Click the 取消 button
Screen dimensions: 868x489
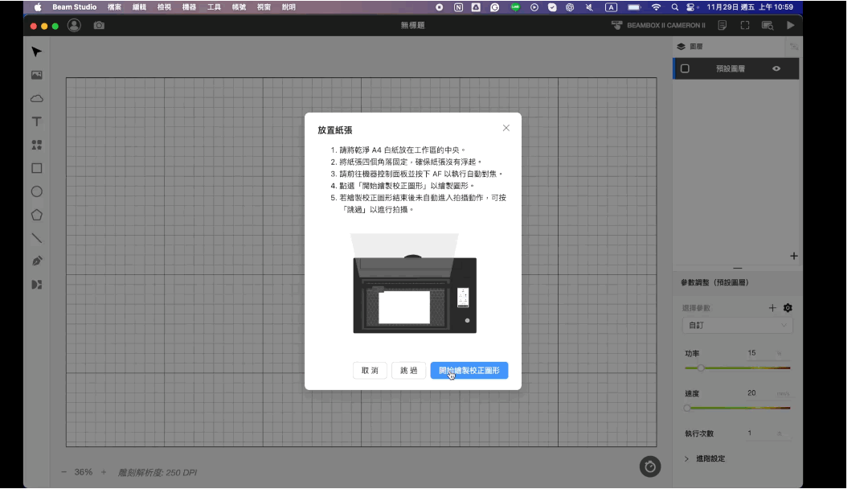[x=370, y=371]
